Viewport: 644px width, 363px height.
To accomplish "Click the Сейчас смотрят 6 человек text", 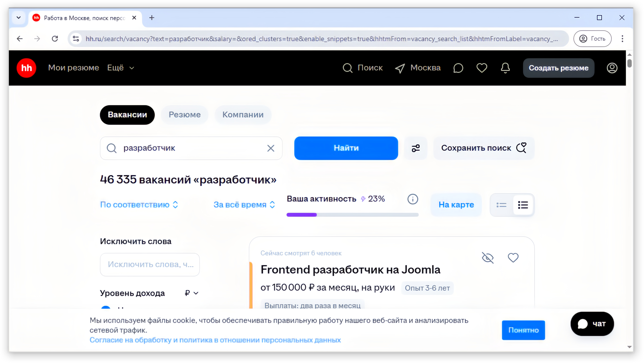I will (x=301, y=253).
